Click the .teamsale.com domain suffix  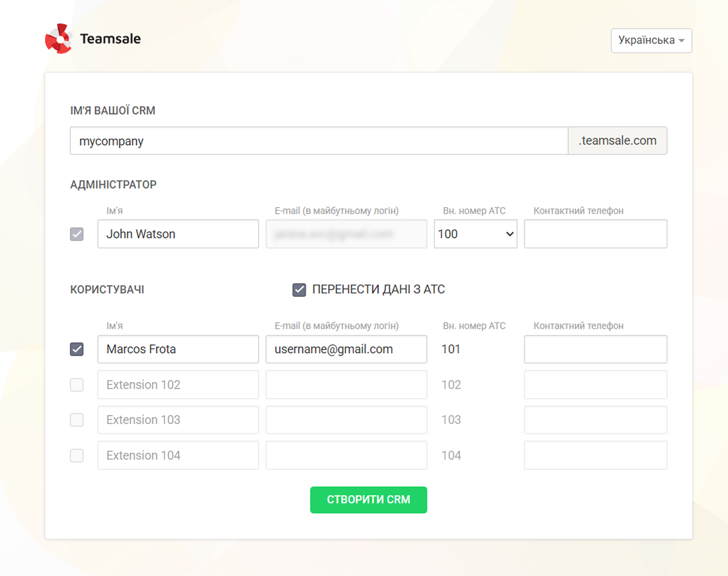tap(617, 141)
